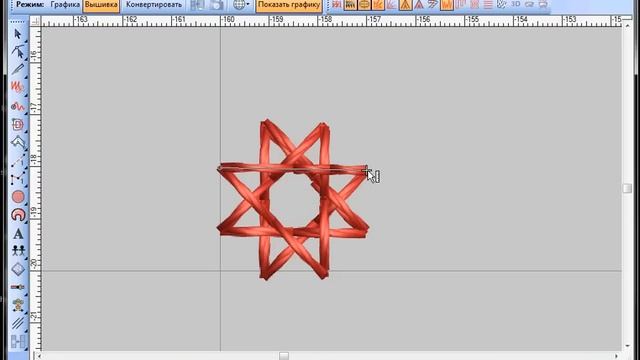Viewport: 640px width, 360px height.
Task: Open the Lettering tool with letter A
Action: [x=18, y=233]
